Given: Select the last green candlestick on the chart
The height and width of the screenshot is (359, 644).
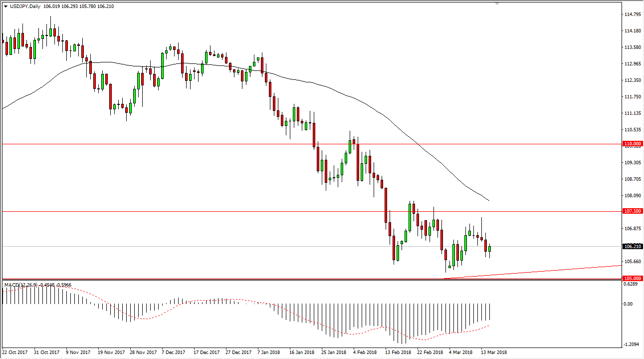Looking at the screenshot, I should pyautogui.click(x=490, y=249).
